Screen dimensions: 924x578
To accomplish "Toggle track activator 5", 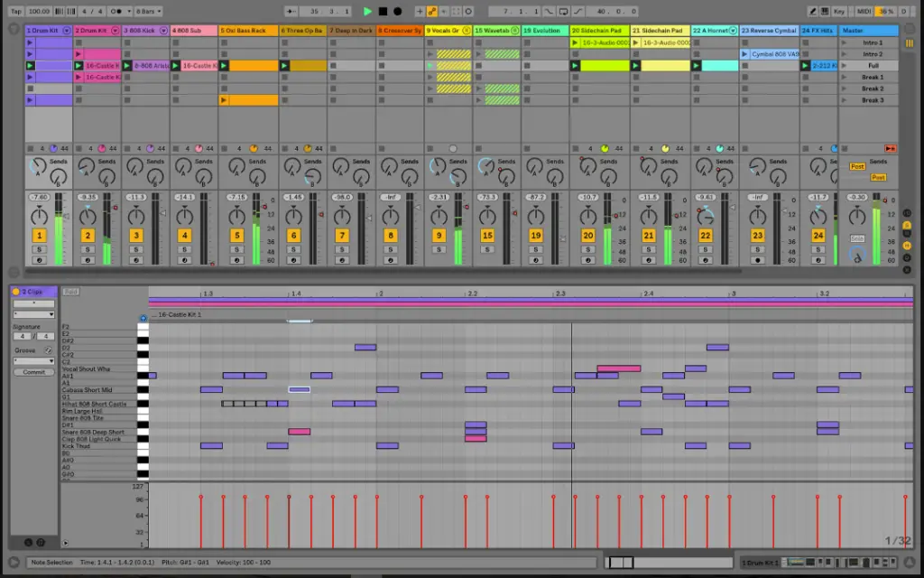I will coord(237,236).
